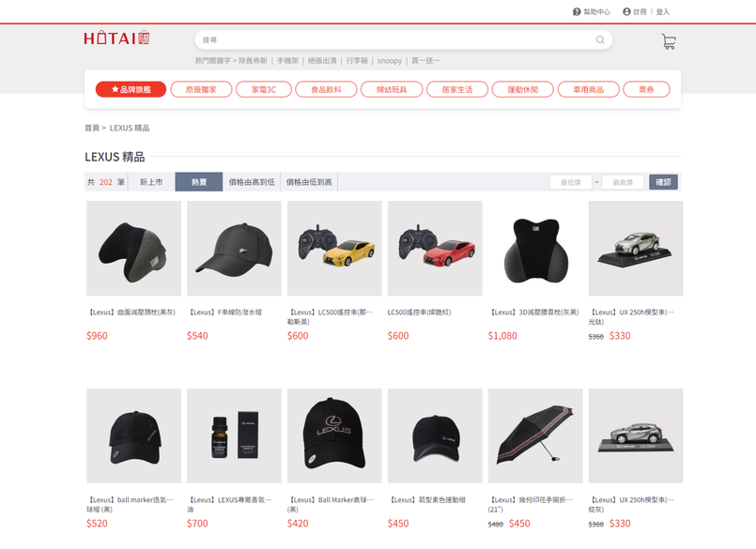This screenshot has height=549, width=756.
Task: Open the 食品飲料 category
Action: click(x=326, y=89)
